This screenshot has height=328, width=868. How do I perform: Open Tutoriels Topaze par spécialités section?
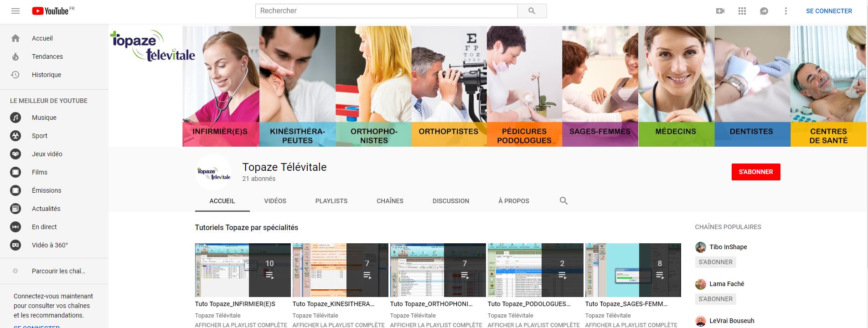pyautogui.click(x=247, y=227)
